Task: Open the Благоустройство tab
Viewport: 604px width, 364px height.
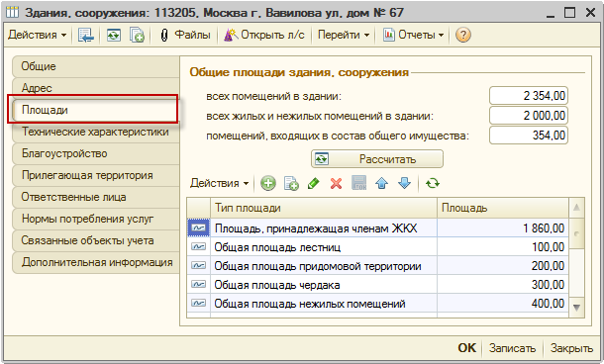Action: pos(95,153)
